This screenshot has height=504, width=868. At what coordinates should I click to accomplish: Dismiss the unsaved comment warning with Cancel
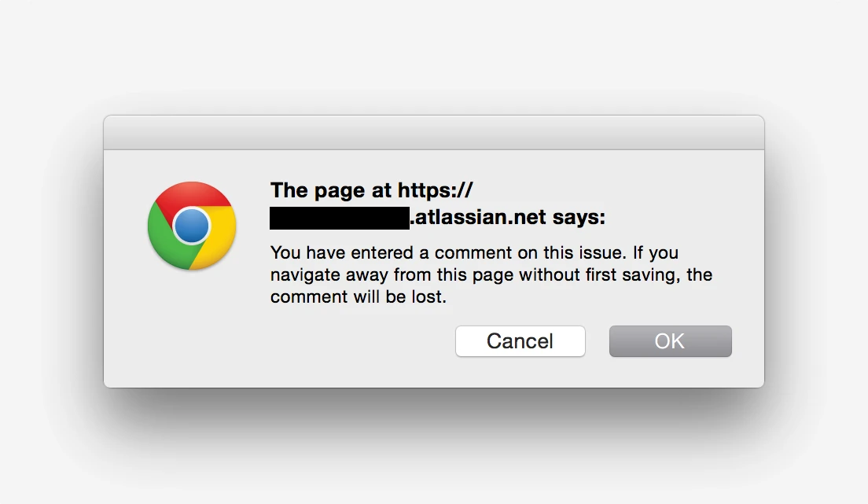point(520,341)
